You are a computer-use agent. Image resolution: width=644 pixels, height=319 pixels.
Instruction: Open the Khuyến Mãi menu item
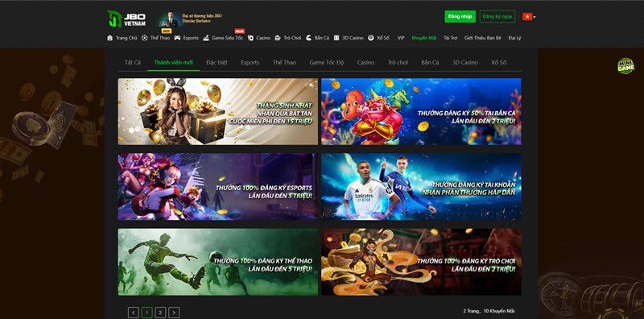pos(424,38)
